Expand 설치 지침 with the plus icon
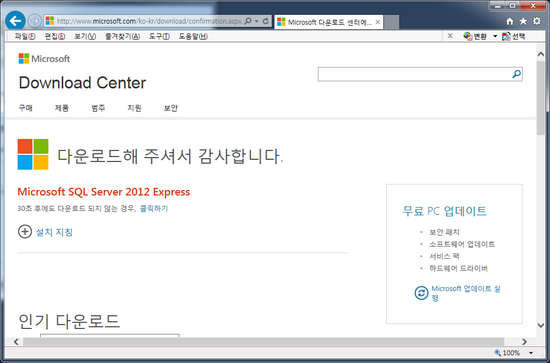This screenshot has height=363, width=550. coord(25,231)
